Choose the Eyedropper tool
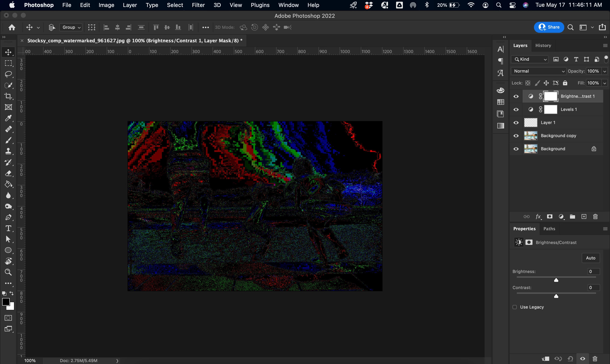The height and width of the screenshot is (364, 610). click(x=8, y=118)
